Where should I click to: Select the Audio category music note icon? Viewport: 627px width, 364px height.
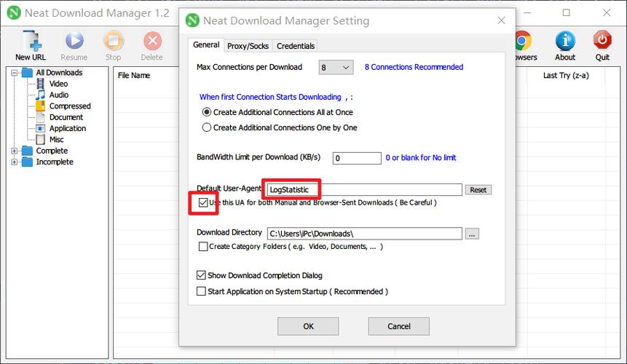click(40, 95)
